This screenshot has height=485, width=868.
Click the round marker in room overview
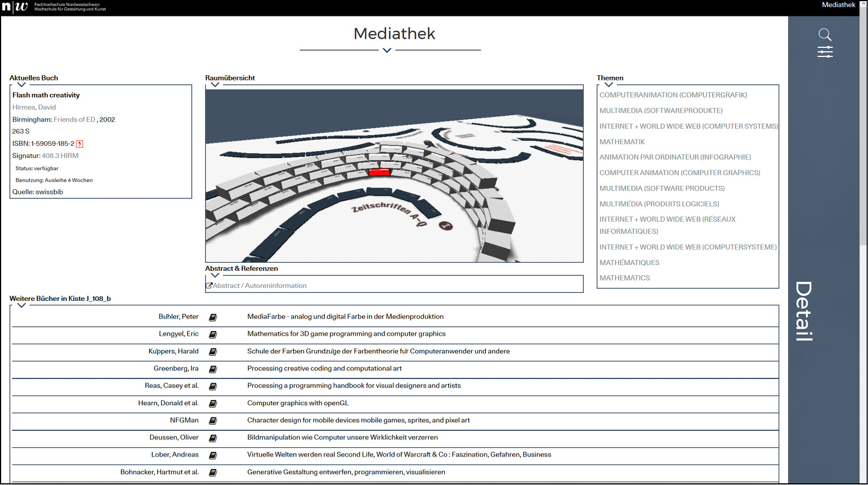pyautogui.click(x=445, y=226)
